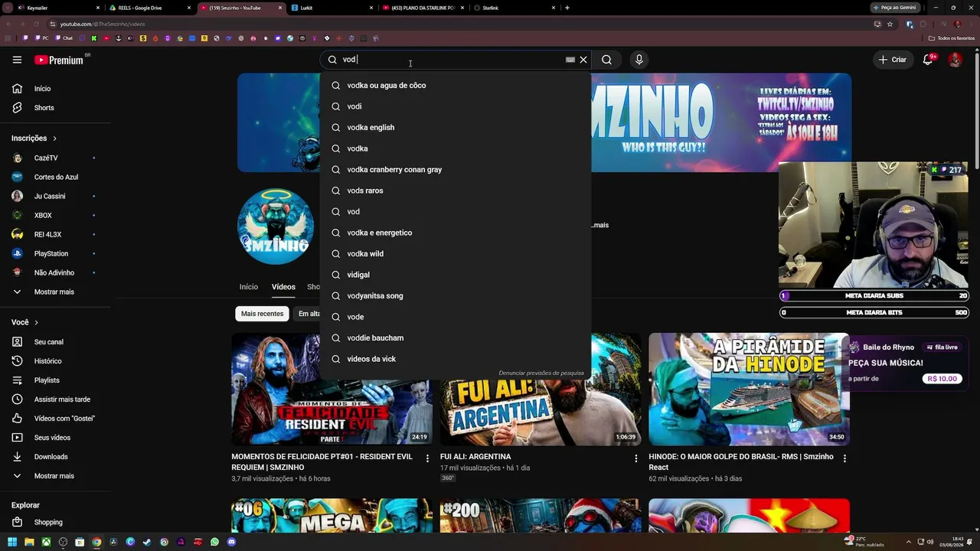Viewport: 980px width, 551px height.
Task: Open the Ju Cassini channel
Action: click(55, 196)
